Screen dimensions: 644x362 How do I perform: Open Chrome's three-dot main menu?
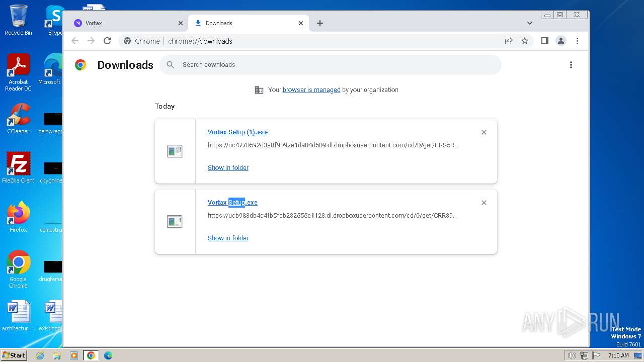coord(577,41)
